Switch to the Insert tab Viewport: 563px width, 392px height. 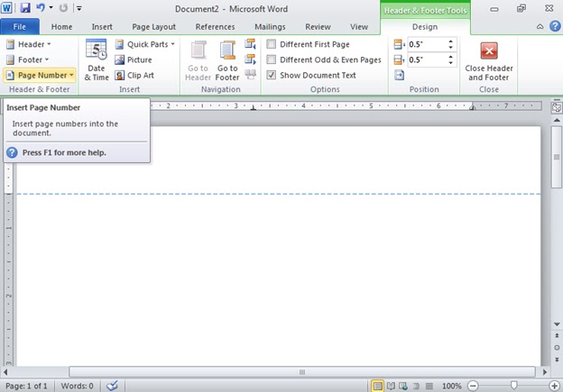[x=102, y=27]
